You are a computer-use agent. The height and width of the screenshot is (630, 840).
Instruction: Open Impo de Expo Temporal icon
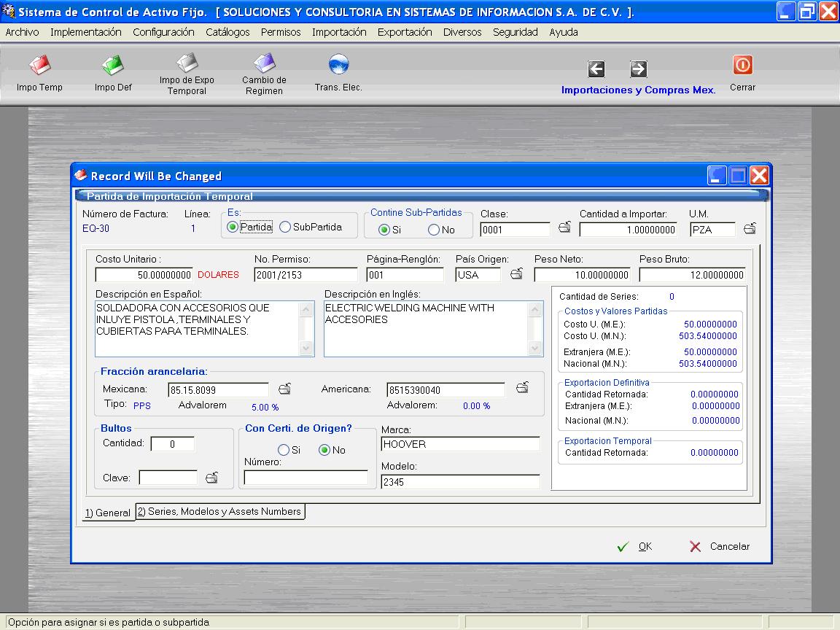tap(187, 63)
